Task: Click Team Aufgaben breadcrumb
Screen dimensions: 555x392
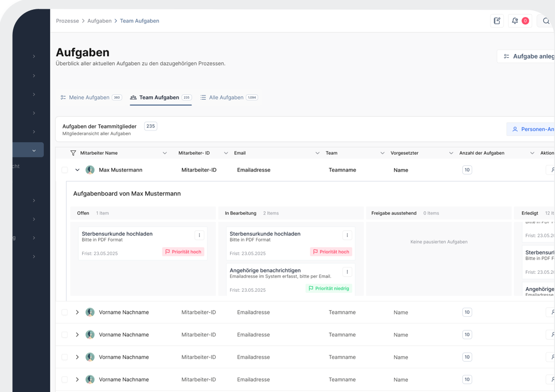Action: pos(139,21)
